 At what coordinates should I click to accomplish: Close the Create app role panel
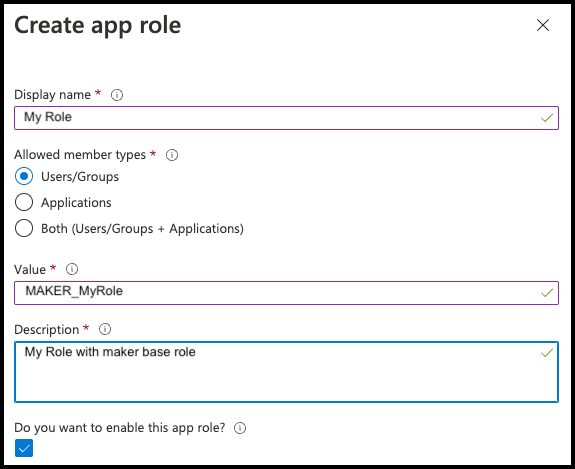pos(543,25)
